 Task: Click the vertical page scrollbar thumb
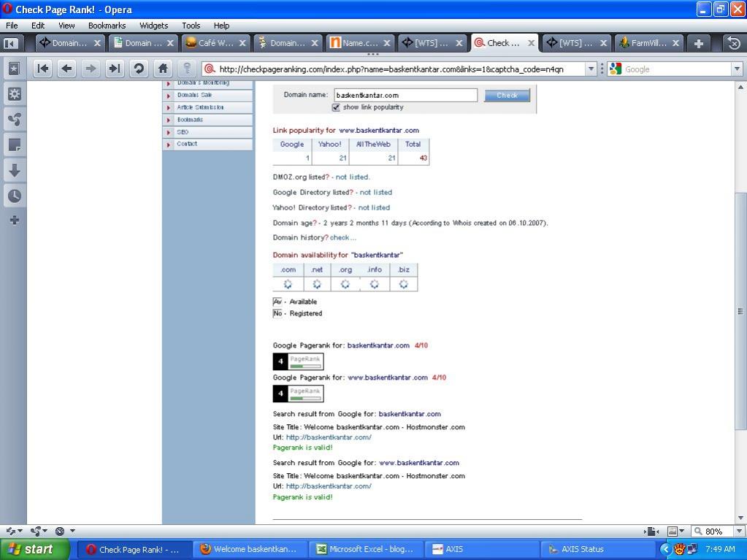click(x=740, y=312)
